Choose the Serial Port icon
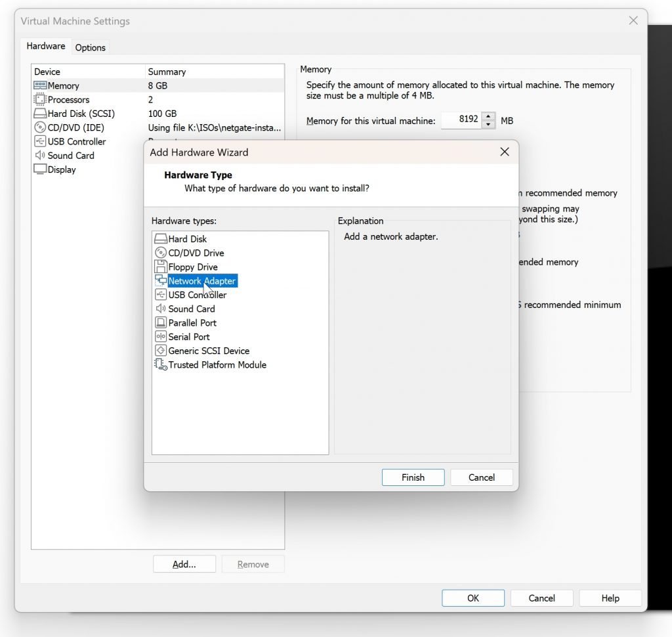Screen dimensions: 672x637 (x=160, y=337)
